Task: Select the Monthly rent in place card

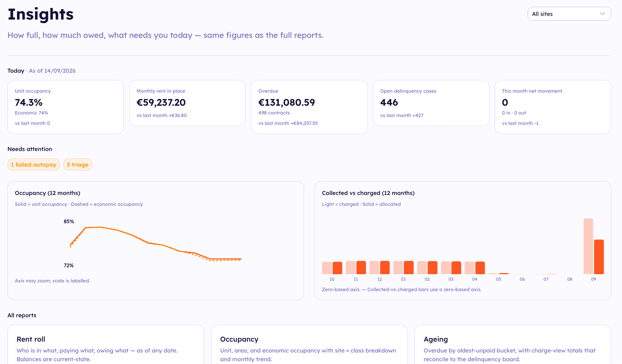Action: coord(187,103)
